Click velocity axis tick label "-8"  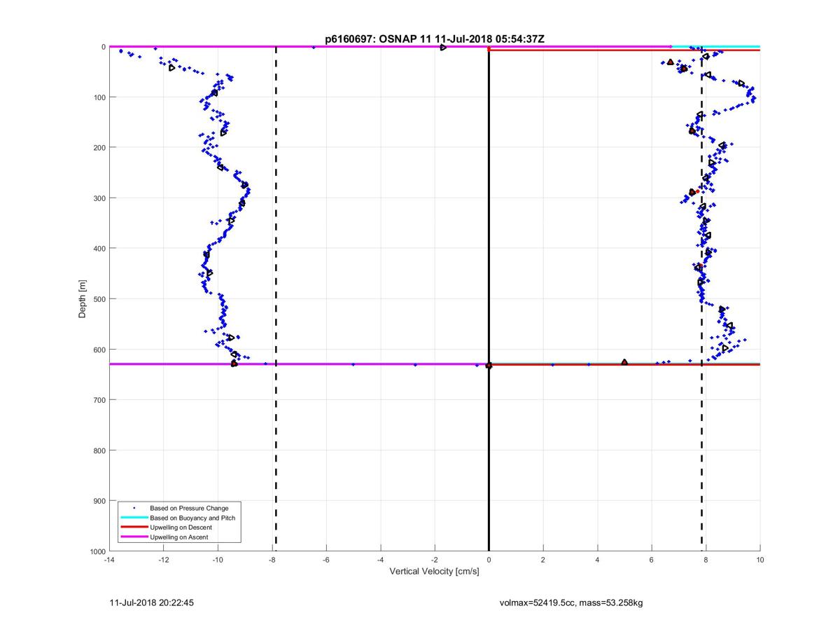coord(272,560)
